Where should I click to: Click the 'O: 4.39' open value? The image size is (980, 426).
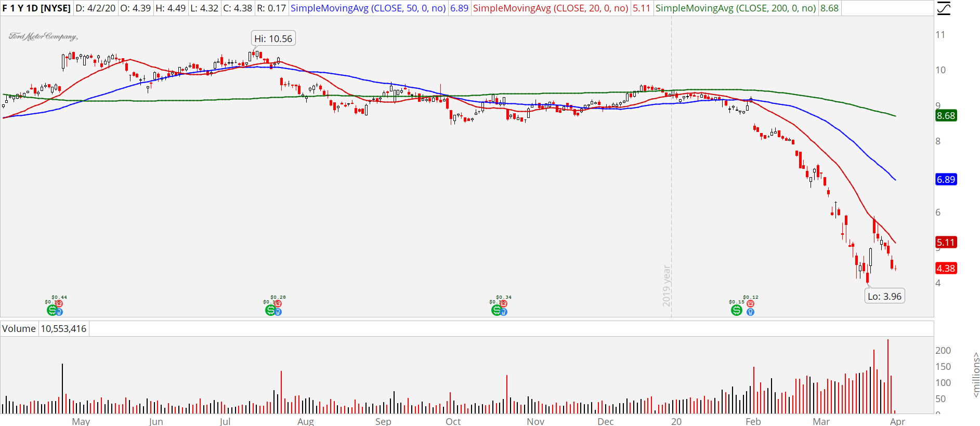[x=135, y=8]
